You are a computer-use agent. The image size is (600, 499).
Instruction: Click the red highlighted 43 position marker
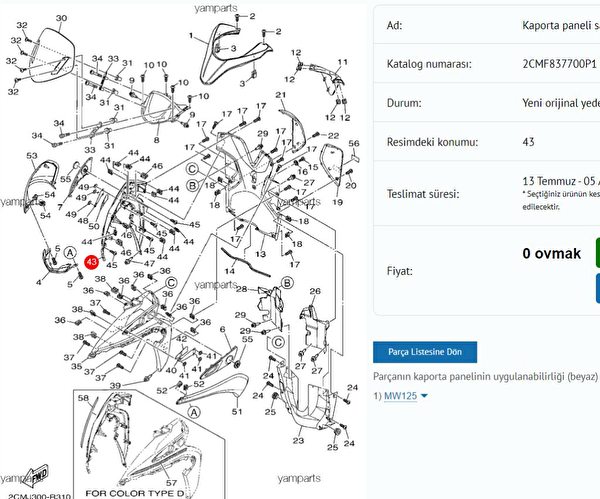click(x=92, y=261)
